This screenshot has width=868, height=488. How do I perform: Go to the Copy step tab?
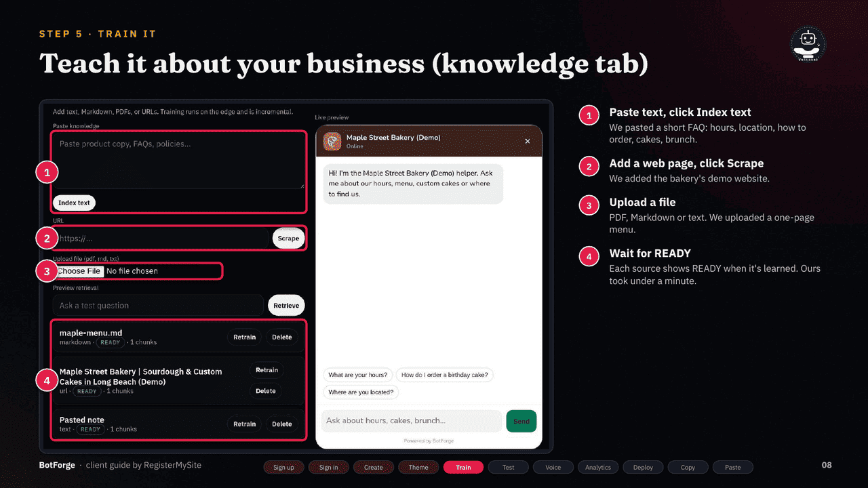coord(688,467)
